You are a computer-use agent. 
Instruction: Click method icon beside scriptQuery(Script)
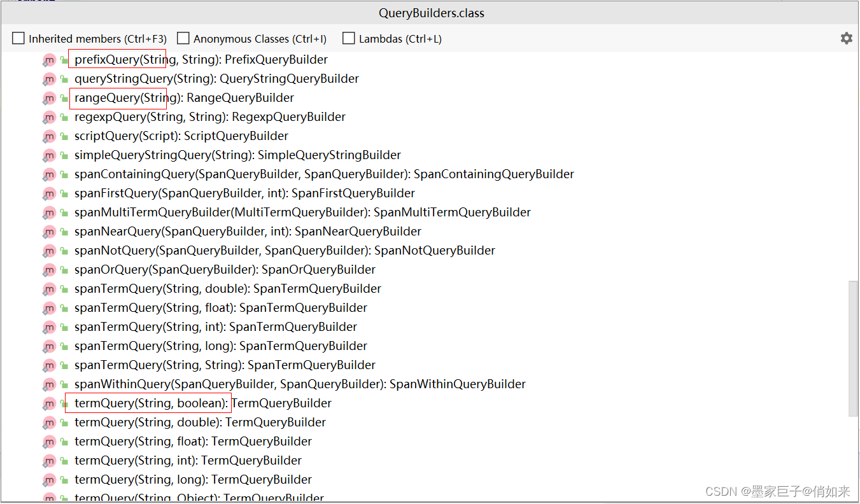pyautogui.click(x=50, y=137)
